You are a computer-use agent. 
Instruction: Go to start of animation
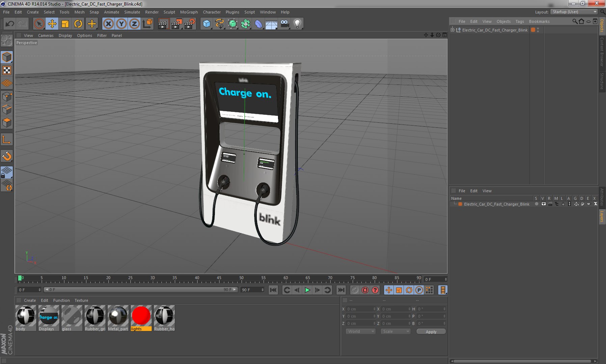click(x=273, y=290)
